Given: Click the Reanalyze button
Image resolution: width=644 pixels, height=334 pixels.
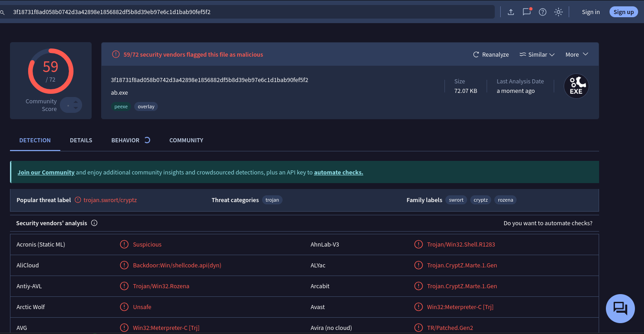Looking at the screenshot, I should 491,54.
